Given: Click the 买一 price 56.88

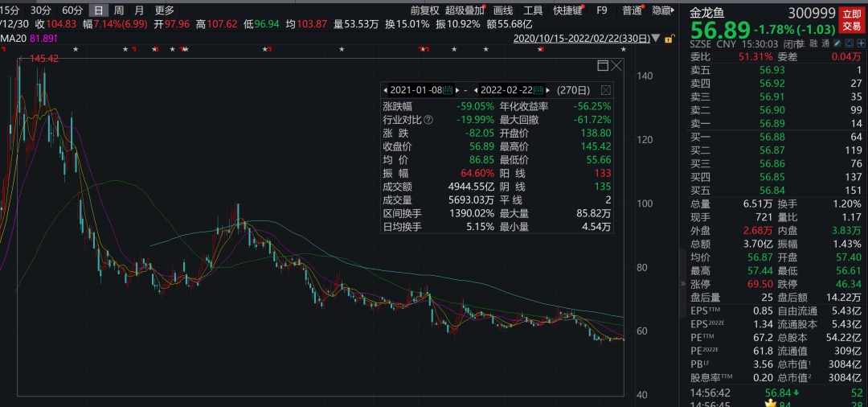Looking at the screenshot, I should [772, 137].
